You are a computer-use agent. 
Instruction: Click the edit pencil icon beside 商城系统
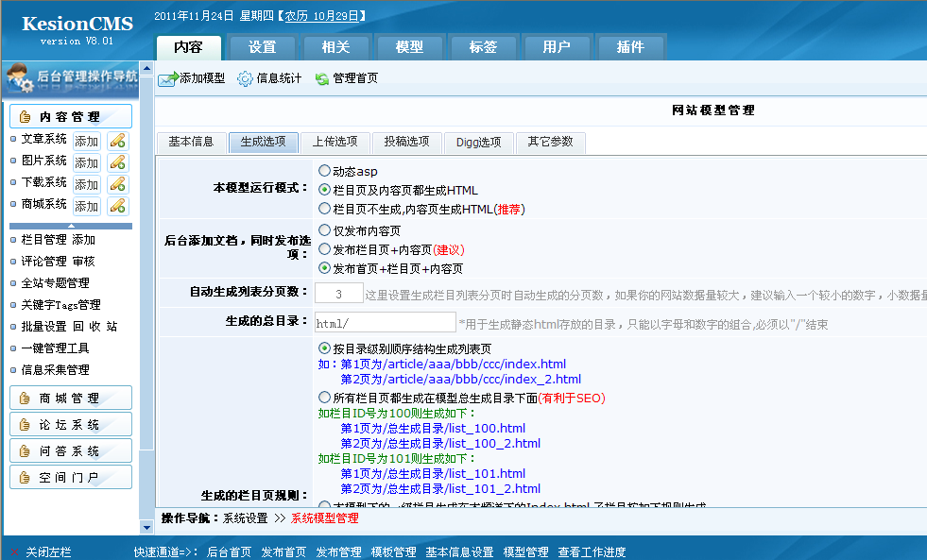(118, 205)
